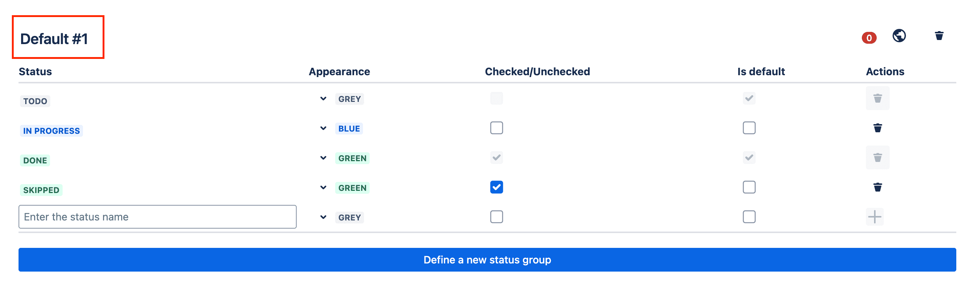Click the red 0 usage badge
Image resolution: width=980 pixels, height=289 pixels.
[x=869, y=38]
